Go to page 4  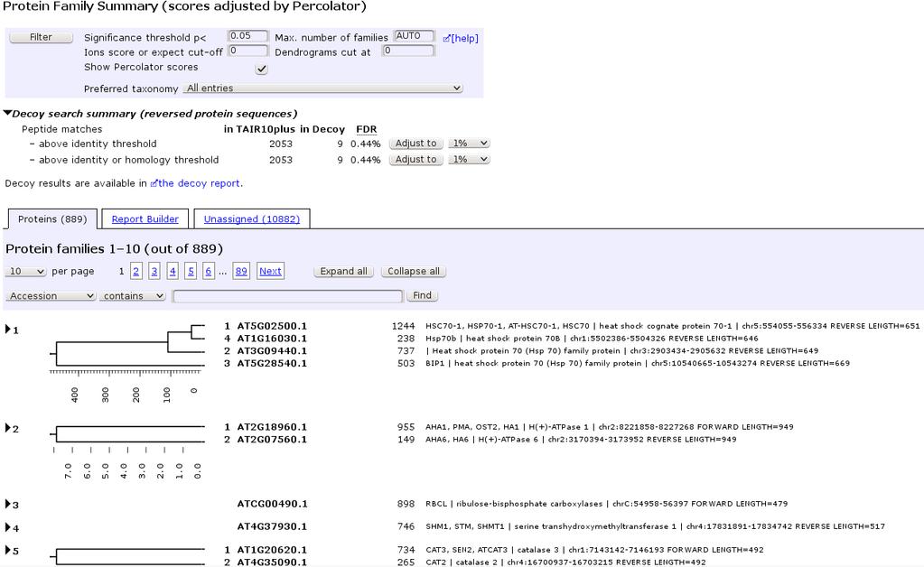(x=173, y=271)
